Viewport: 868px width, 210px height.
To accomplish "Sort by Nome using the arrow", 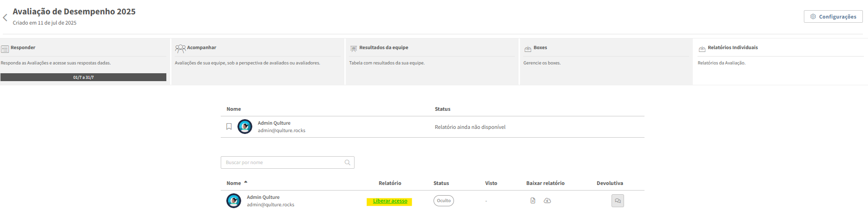I will tap(246, 182).
